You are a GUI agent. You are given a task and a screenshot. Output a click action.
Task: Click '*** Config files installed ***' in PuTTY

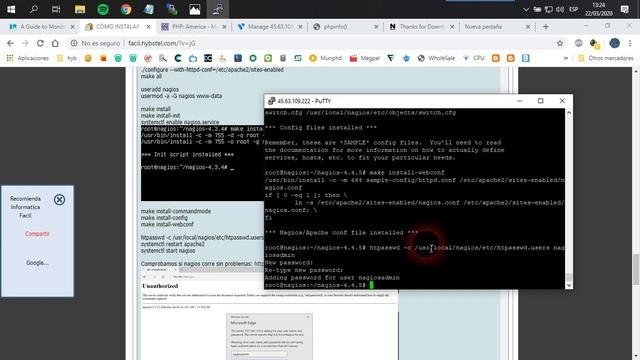coord(320,128)
